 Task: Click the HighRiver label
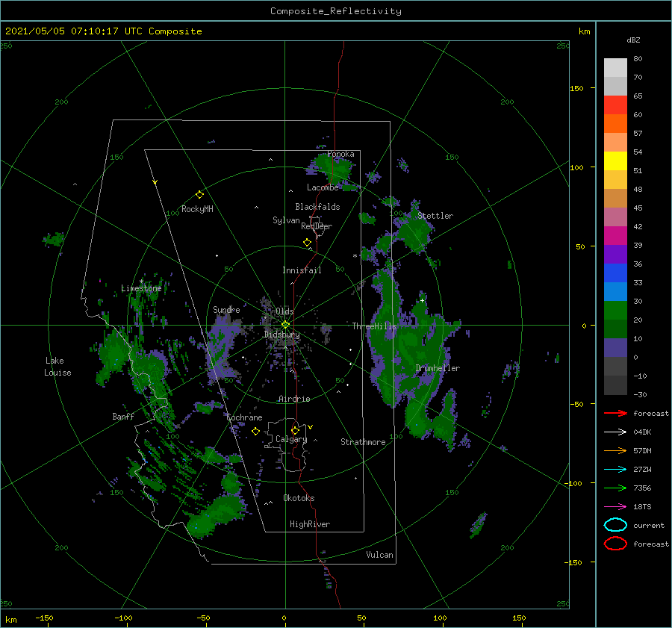[310, 524]
